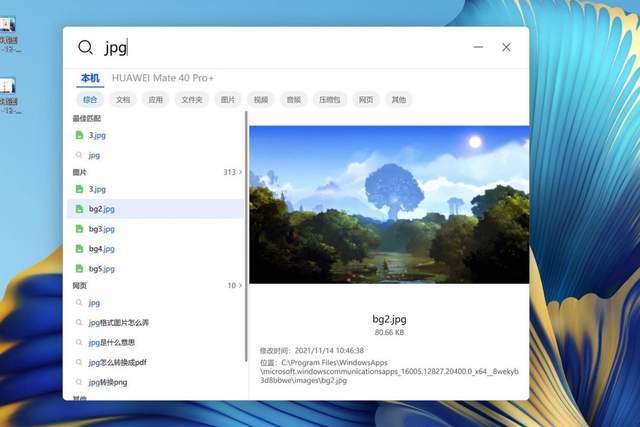Select the 应用 filter chip
This screenshot has height=427, width=640.
click(155, 100)
